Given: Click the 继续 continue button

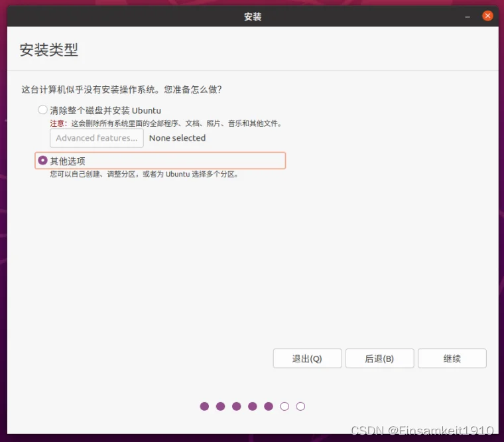Looking at the screenshot, I should click(x=452, y=358).
